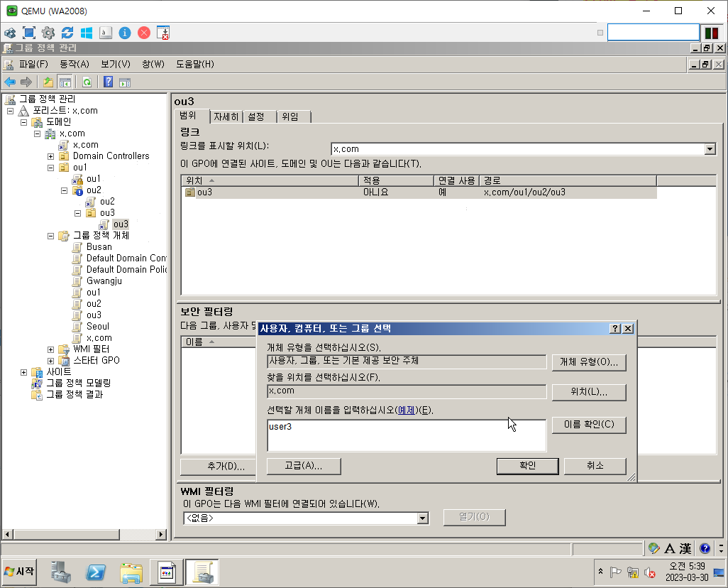Collapse the ou1 organizational unit node
Screen dimensions: 728x588
point(50,168)
